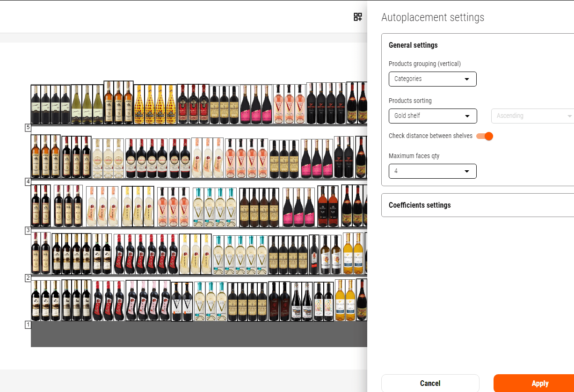
Task: Select shelf number 1 label
Action: coord(28,325)
